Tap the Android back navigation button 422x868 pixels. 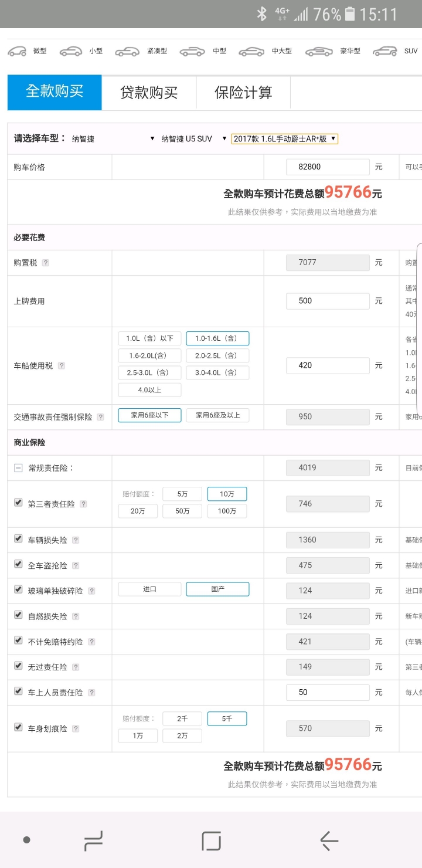tap(329, 841)
